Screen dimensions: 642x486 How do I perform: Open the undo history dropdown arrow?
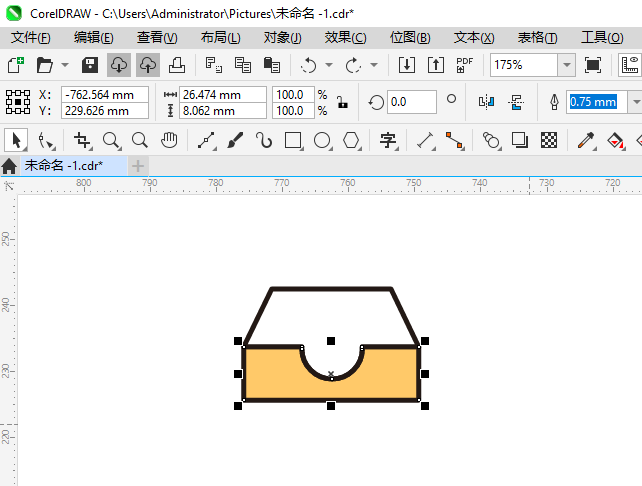coord(329,66)
